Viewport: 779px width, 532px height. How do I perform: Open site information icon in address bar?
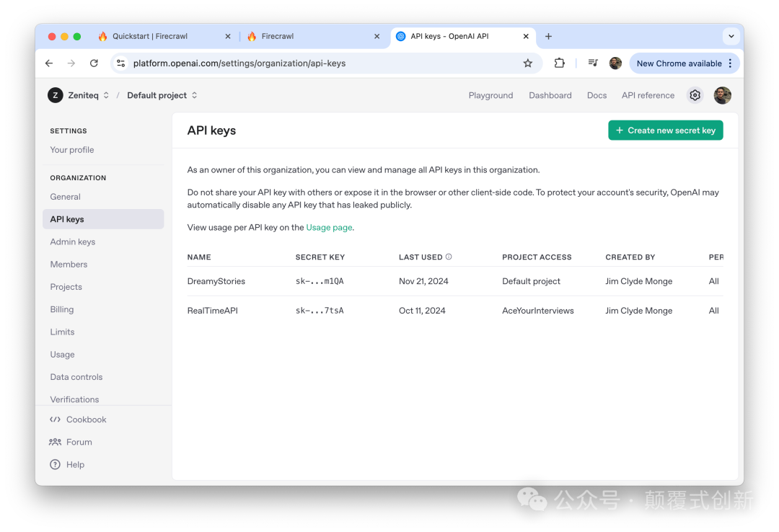(x=120, y=63)
